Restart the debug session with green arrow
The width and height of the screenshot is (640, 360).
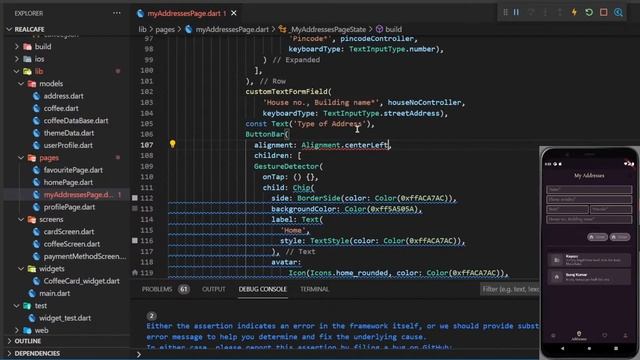pos(589,13)
